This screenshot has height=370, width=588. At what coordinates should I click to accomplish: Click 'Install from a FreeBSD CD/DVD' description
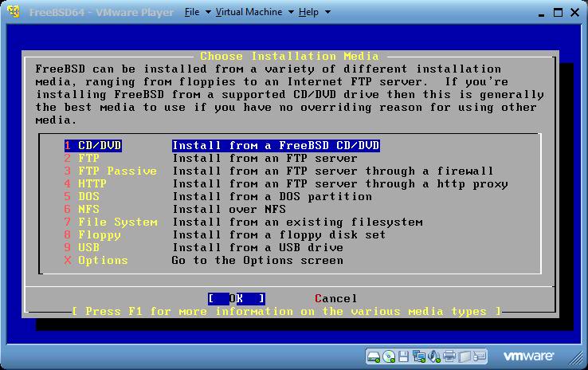click(276, 146)
